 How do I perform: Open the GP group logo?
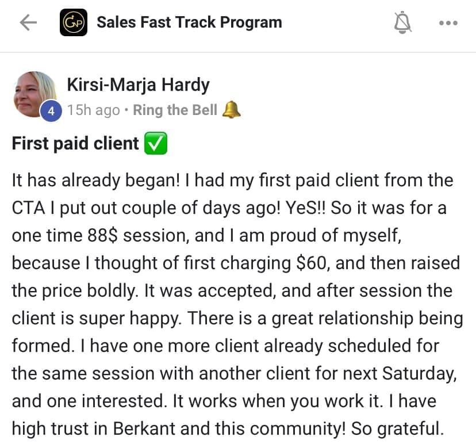coord(74,23)
